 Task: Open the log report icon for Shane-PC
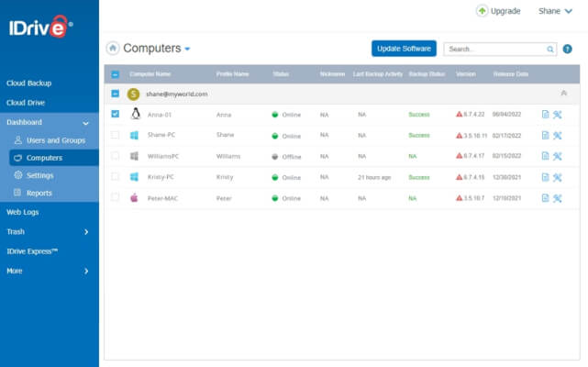pos(545,136)
